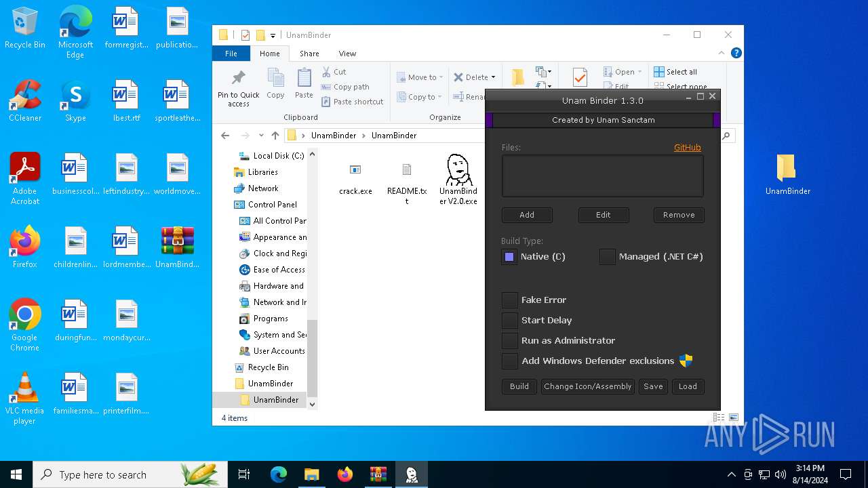
Task: Enable the Fake Error option
Action: click(x=509, y=300)
